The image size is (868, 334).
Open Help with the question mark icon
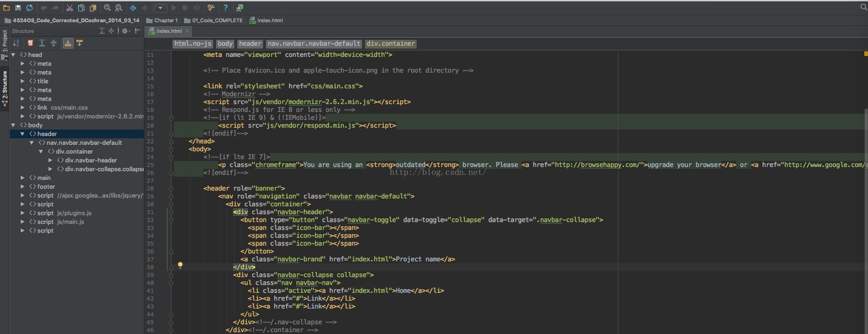(225, 8)
